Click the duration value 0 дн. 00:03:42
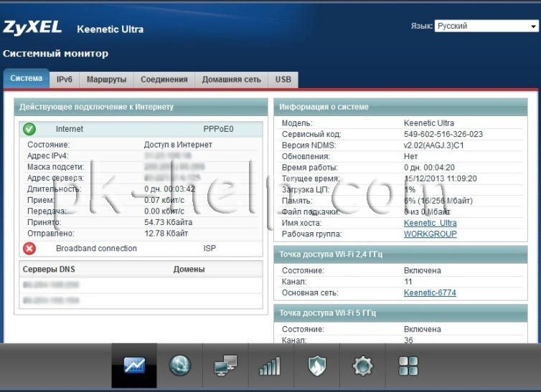This screenshot has height=392, width=541. (x=169, y=189)
